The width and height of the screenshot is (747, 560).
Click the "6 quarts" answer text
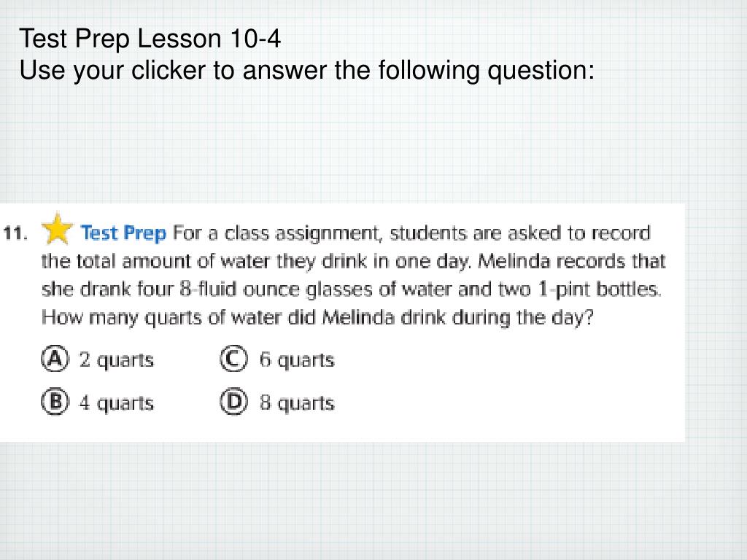point(297,360)
